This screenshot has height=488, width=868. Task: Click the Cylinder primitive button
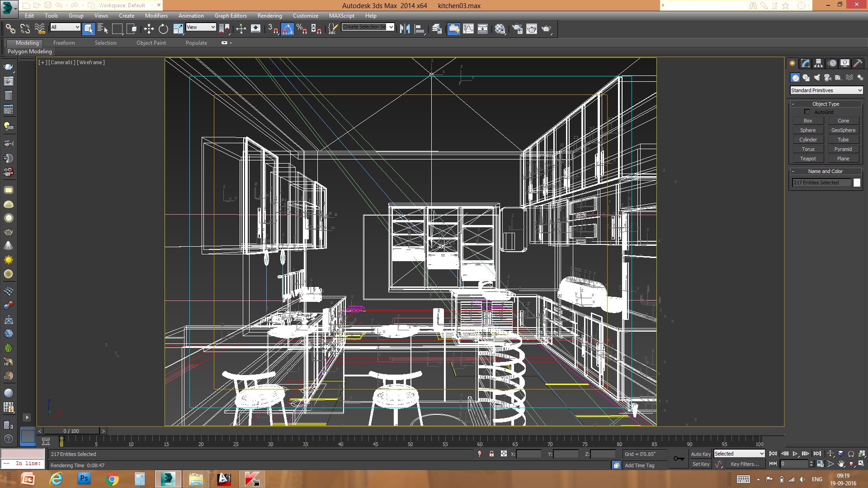[x=808, y=140]
